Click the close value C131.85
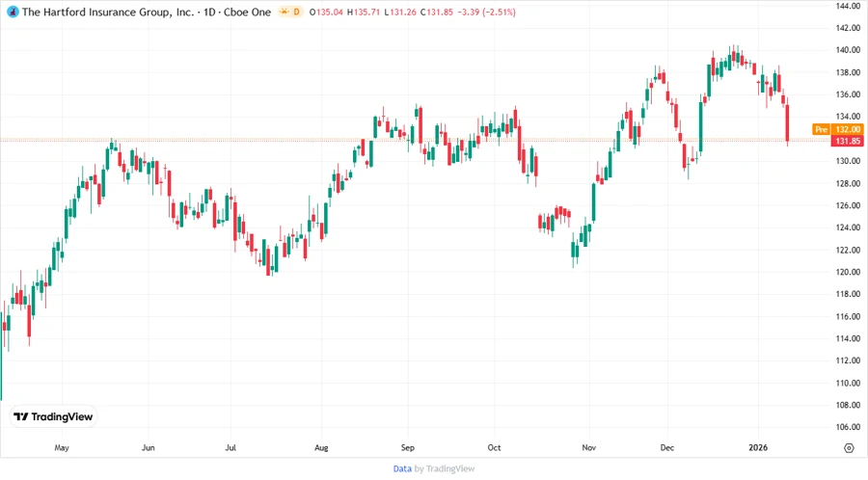 [436, 12]
